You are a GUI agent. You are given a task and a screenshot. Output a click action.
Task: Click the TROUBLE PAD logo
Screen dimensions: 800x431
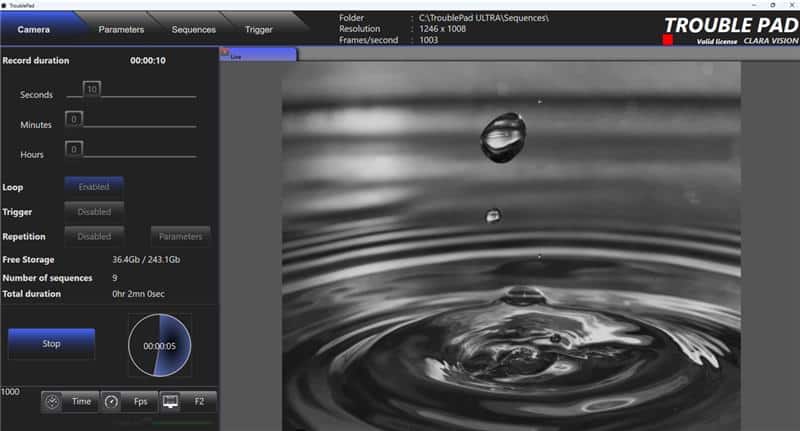[731, 26]
